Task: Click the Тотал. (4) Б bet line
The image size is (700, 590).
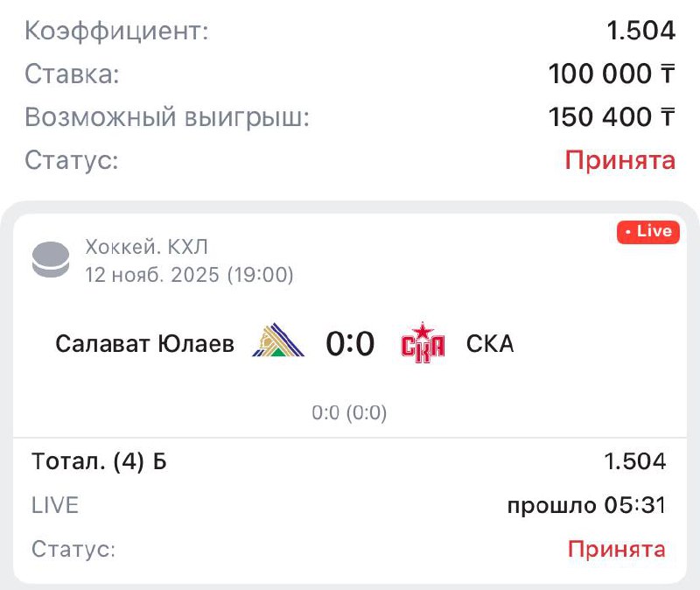Action: point(99,461)
